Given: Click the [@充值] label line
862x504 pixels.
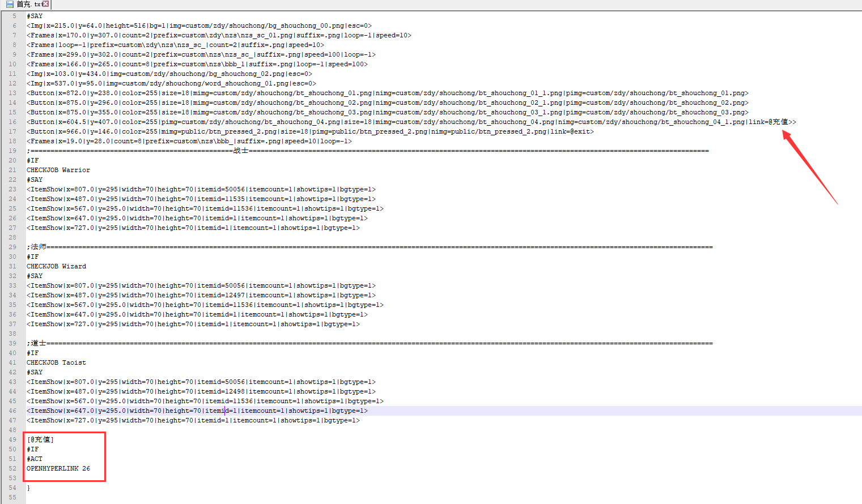Looking at the screenshot, I should pyautogui.click(x=40, y=439).
